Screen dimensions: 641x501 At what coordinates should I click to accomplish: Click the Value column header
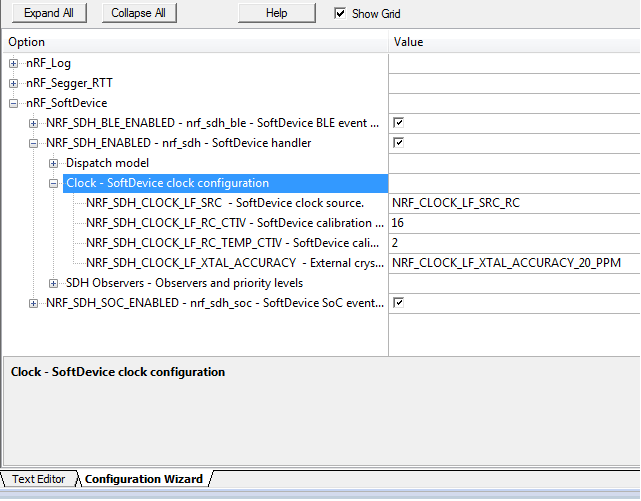(x=514, y=42)
